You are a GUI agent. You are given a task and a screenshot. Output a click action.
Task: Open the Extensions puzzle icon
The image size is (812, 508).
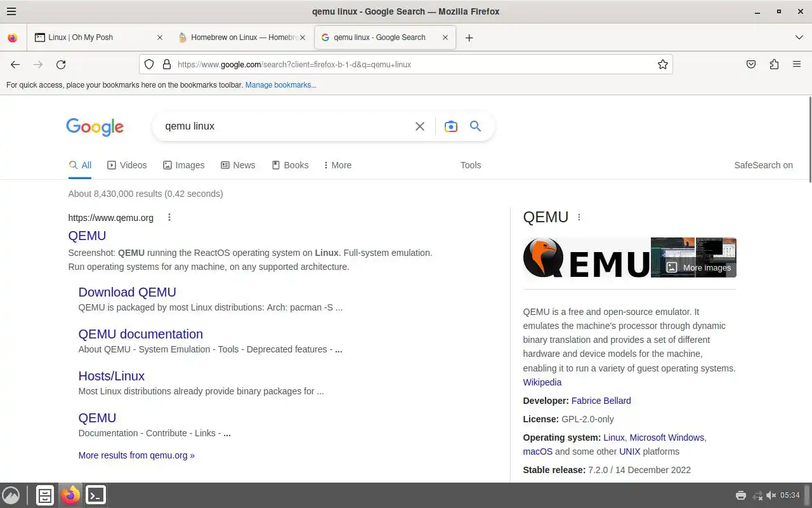(774, 64)
